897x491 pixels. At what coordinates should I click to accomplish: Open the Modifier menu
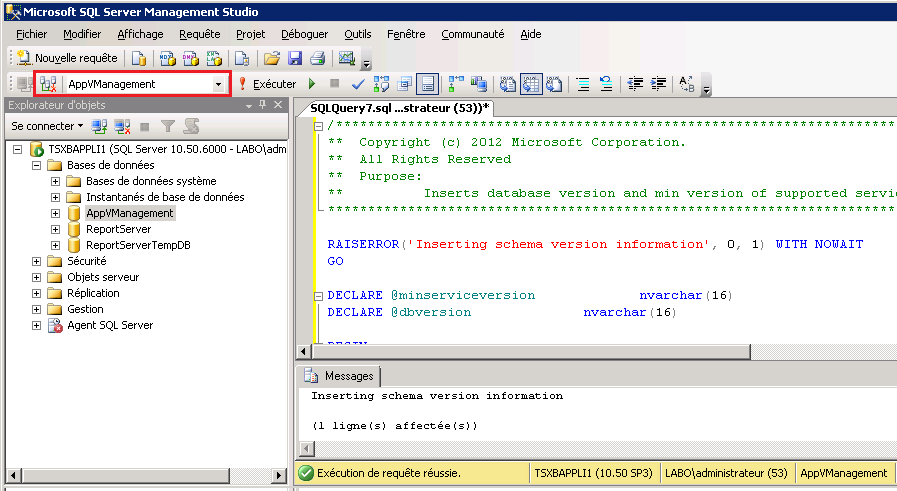82,34
